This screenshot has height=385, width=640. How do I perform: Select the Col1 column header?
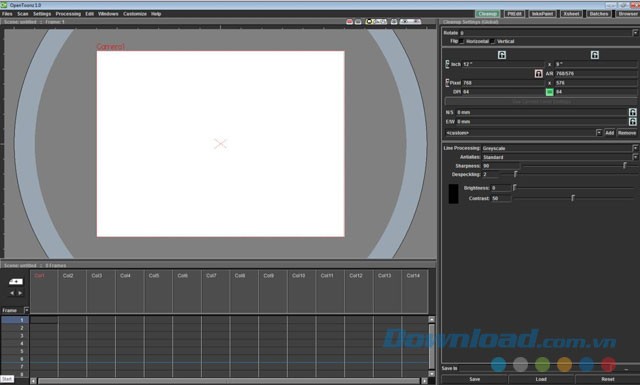point(44,292)
